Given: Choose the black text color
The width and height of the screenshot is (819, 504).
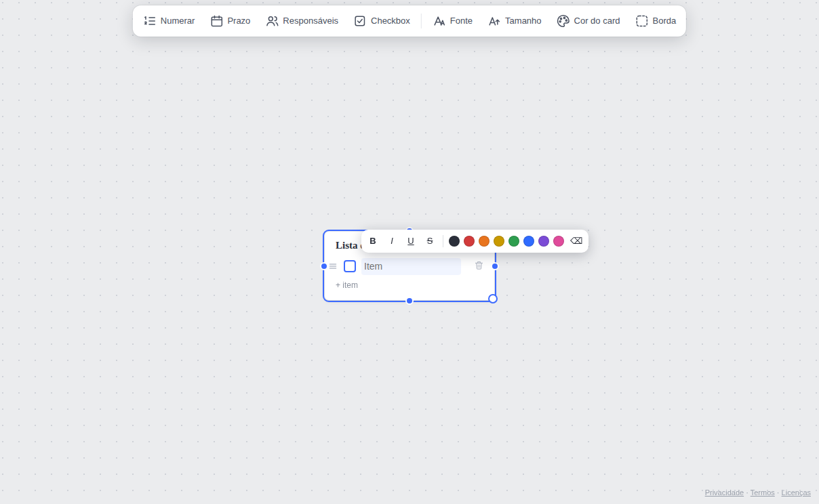Looking at the screenshot, I should (x=454, y=241).
